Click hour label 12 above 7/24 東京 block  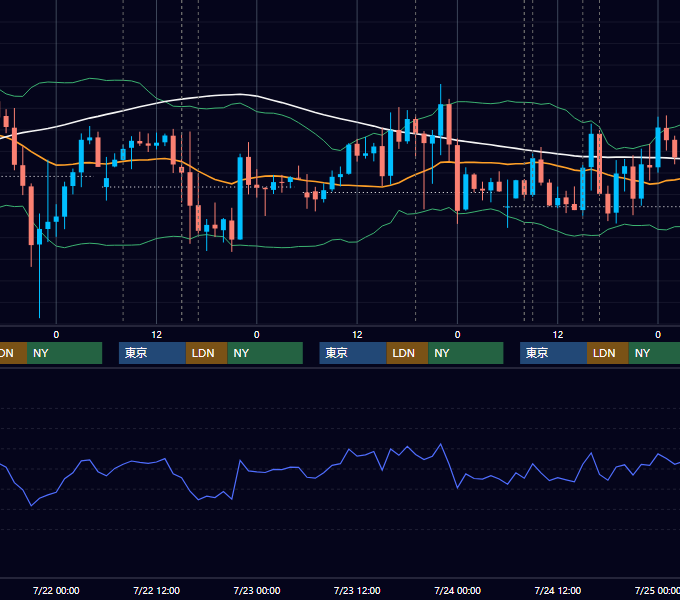click(x=558, y=335)
